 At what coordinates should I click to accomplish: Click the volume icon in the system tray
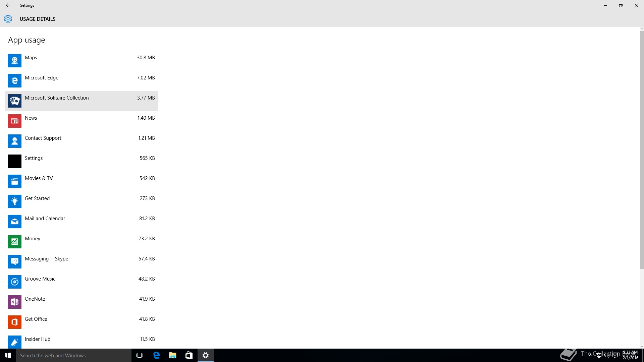(x=606, y=355)
